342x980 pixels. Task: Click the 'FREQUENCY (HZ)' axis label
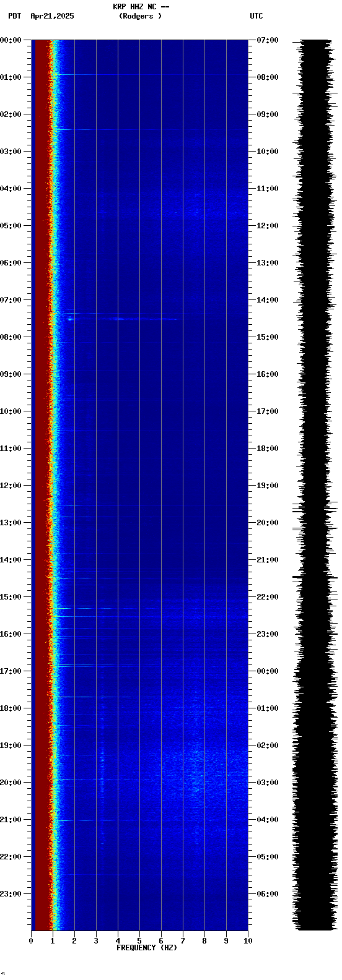point(147,948)
